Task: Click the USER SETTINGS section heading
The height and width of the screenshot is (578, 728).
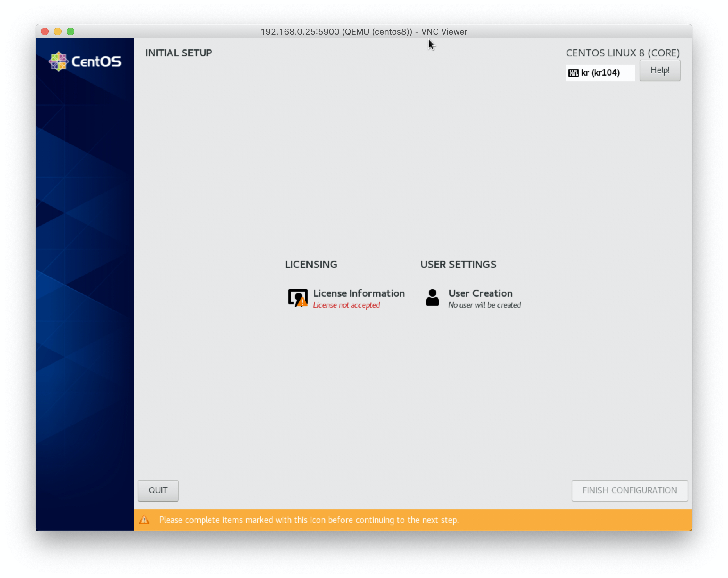Action: 458,264
